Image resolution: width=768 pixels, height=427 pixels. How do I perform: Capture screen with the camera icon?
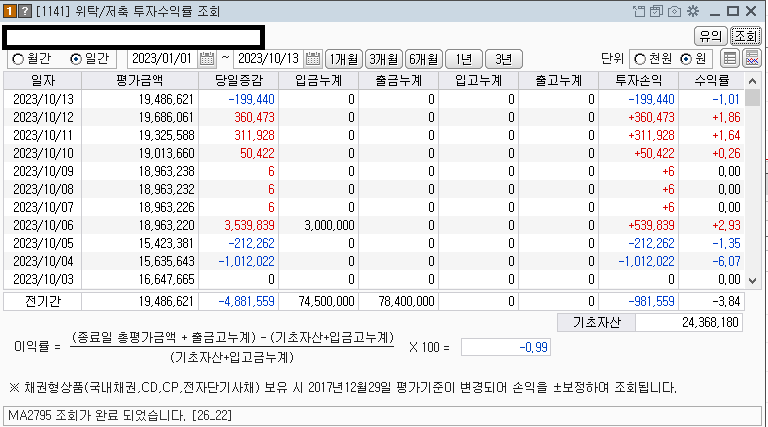click(x=674, y=11)
